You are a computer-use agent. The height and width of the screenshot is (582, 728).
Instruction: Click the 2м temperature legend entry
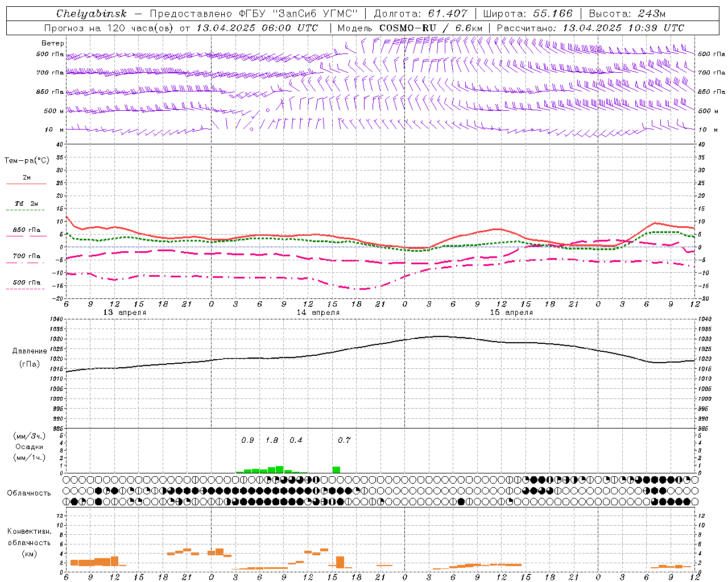(26, 180)
